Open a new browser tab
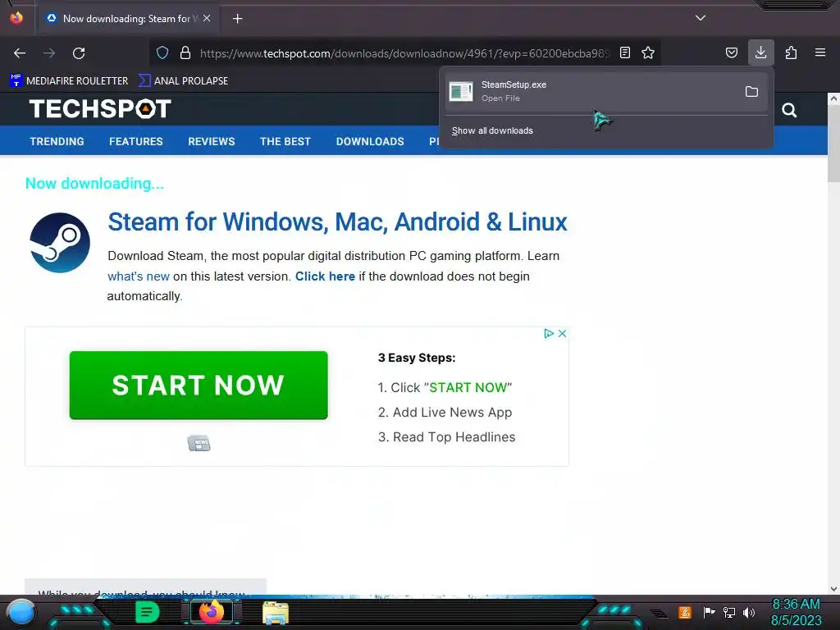The height and width of the screenshot is (630, 840). tap(238, 19)
